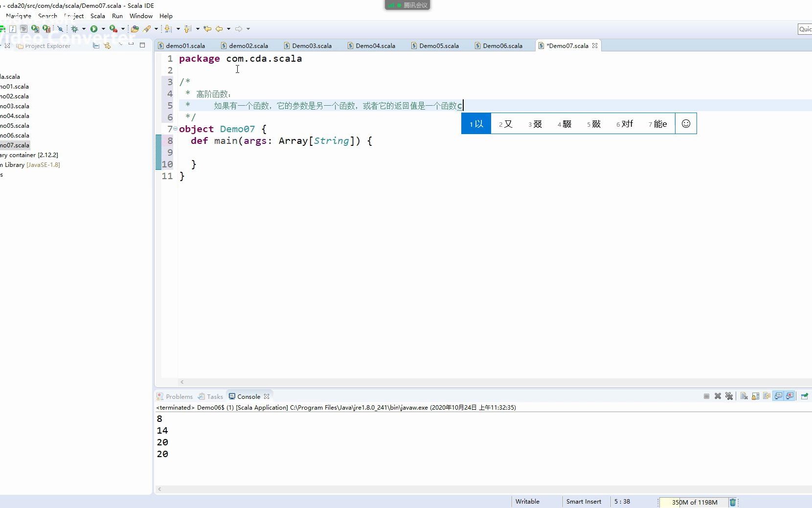The image size is (812, 508).
Task: Go to Next Annotation
Action: (168, 29)
